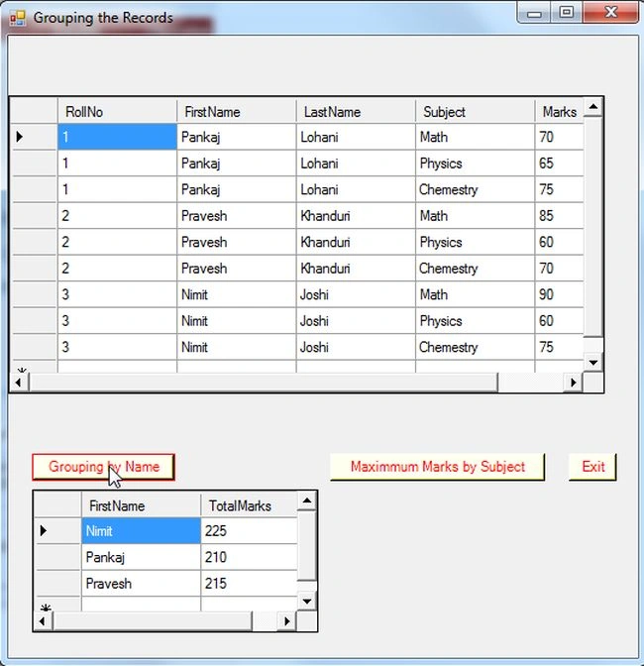
Task: Select 'Khanduri' cell in Physics 60 row
Action: (x=356, y=242)
